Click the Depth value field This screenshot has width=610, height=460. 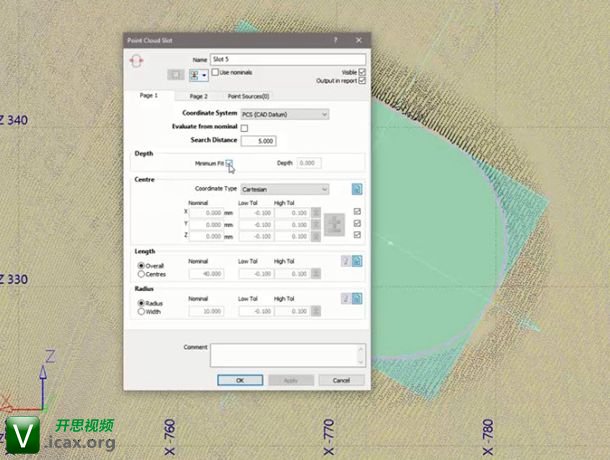coord(309,163)
